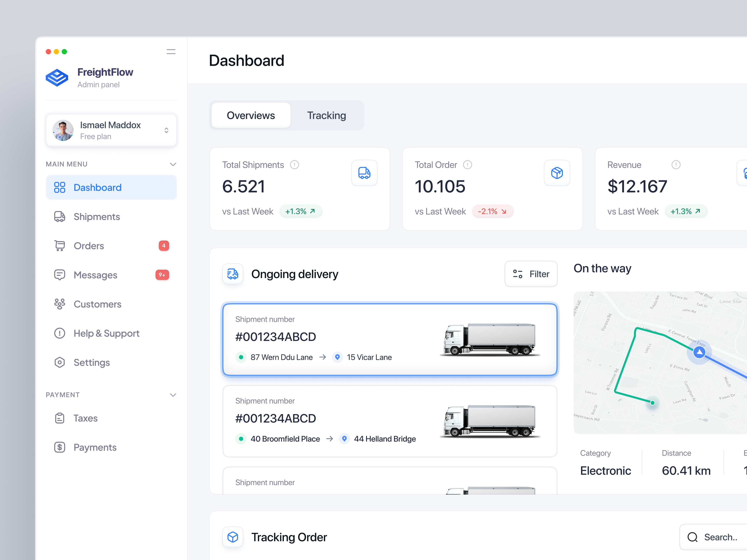This screenshot has height=560, width=747.
Task: Open Orders via the shopping cart icon
Action: coord(60,245)
